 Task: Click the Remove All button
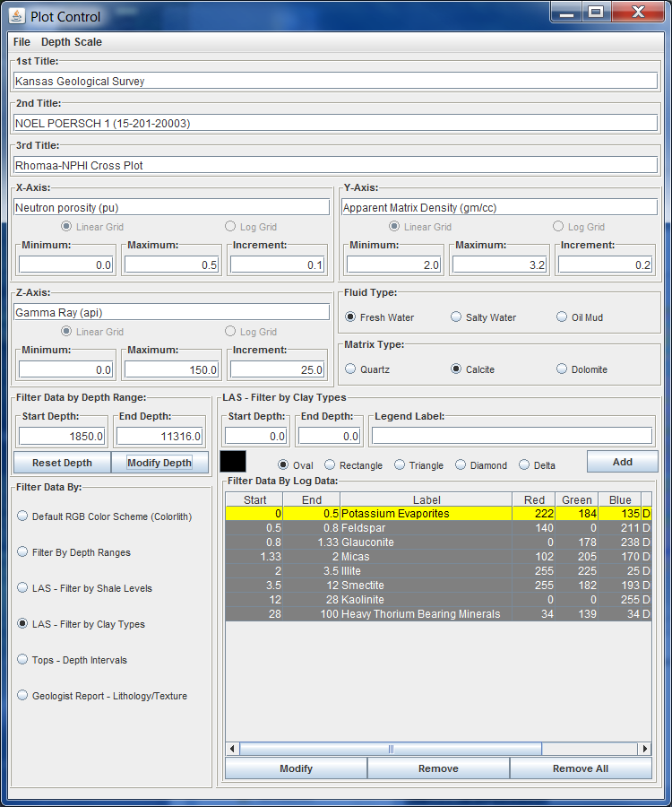(581, 768)
